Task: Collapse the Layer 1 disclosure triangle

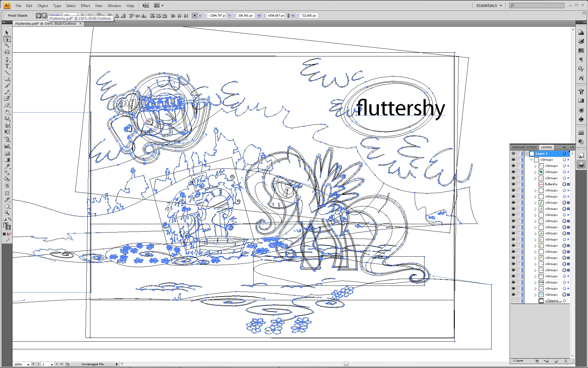Action: 527,154
